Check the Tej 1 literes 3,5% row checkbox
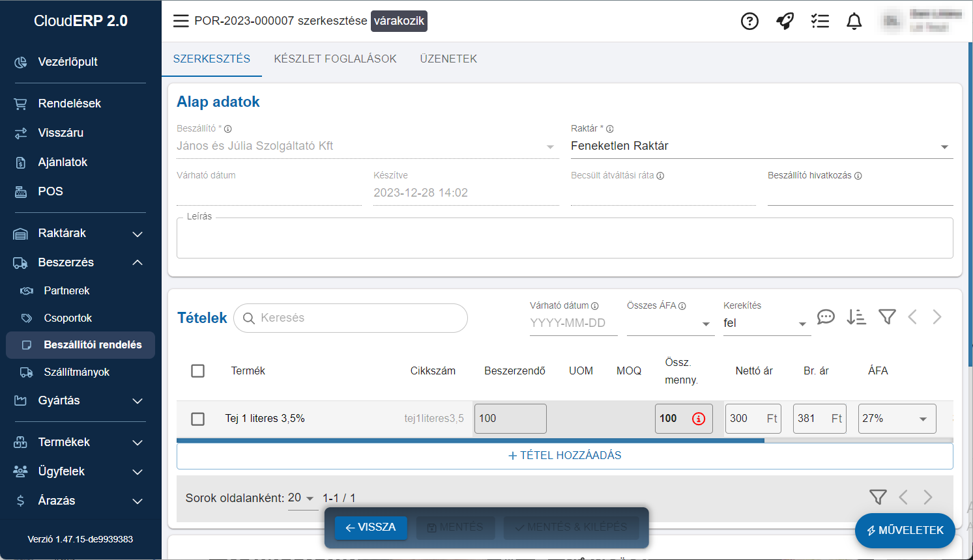The image size is (973, 560). coord(198,419)
